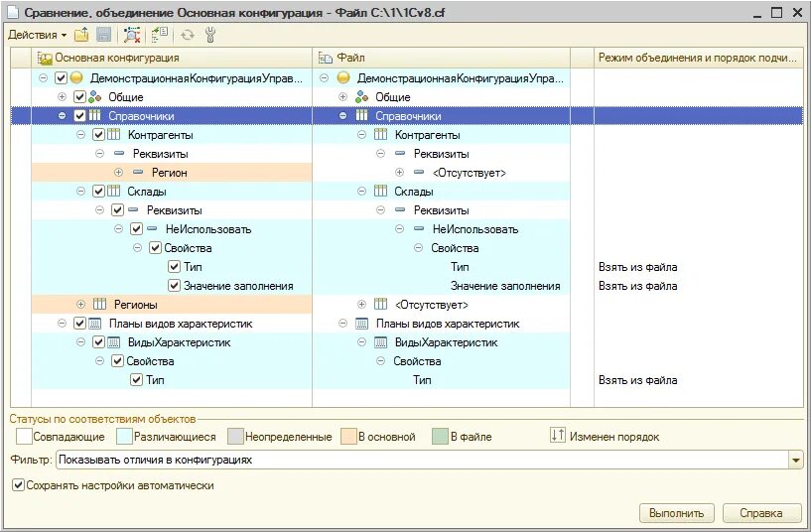Click the Регионы catalog icon in left tree

click(x=99, y=305)
